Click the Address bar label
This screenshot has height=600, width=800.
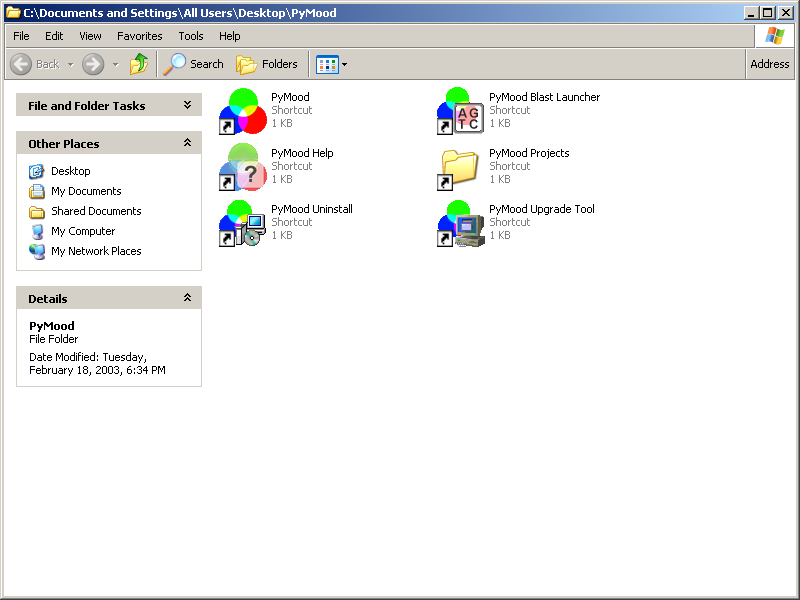tap(769, 64)
